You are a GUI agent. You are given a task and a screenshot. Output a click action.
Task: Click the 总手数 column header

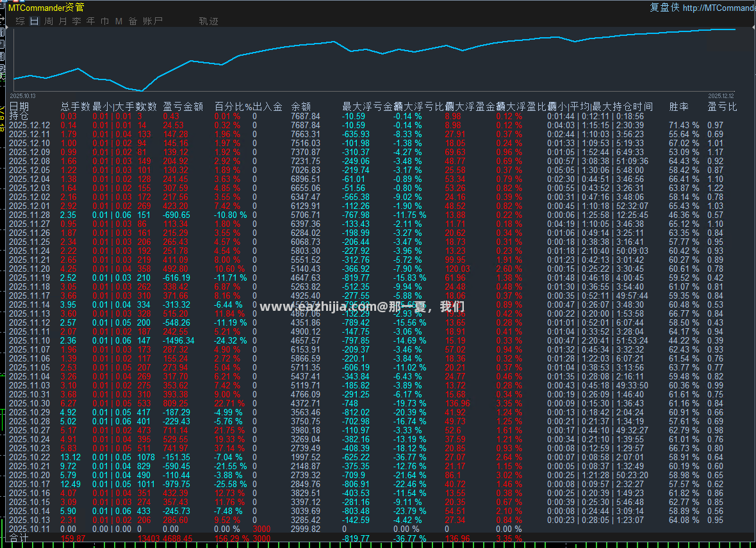click(75, 106)
